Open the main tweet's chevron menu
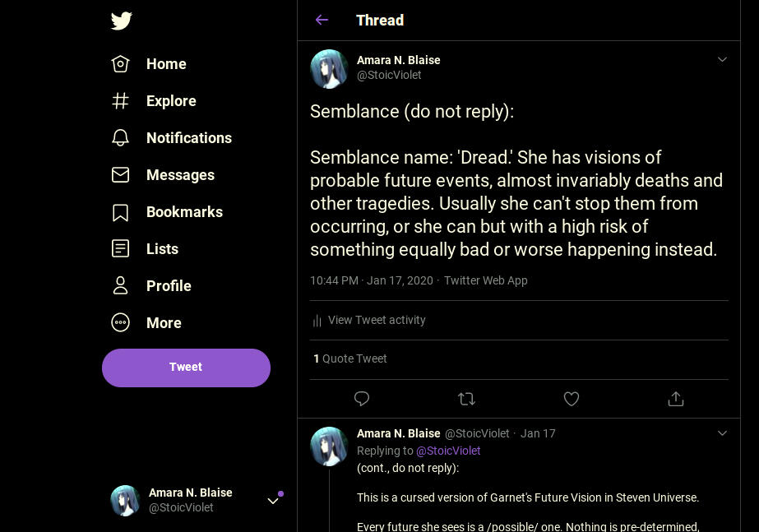Viewport: 759px width, 532px height. (x=722, y=59)
